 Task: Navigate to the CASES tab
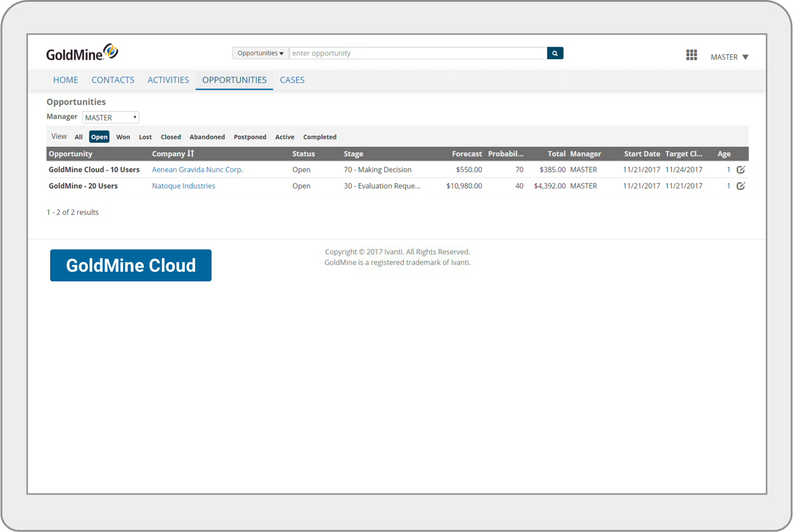tap(292, 80)
